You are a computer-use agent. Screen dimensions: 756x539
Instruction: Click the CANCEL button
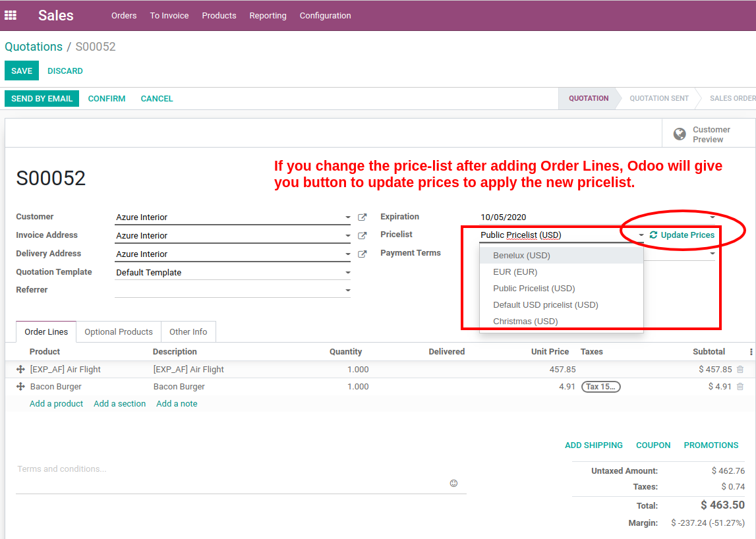pos(157,98)
